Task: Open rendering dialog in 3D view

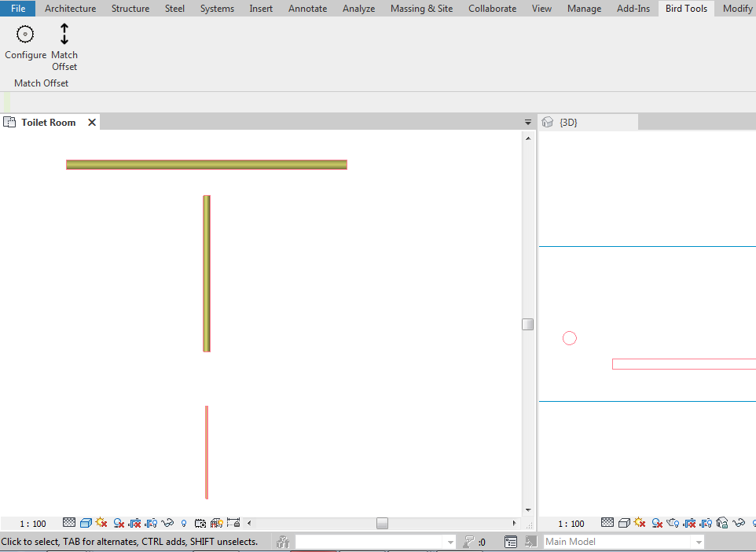Action: click(x=673, y=523)
